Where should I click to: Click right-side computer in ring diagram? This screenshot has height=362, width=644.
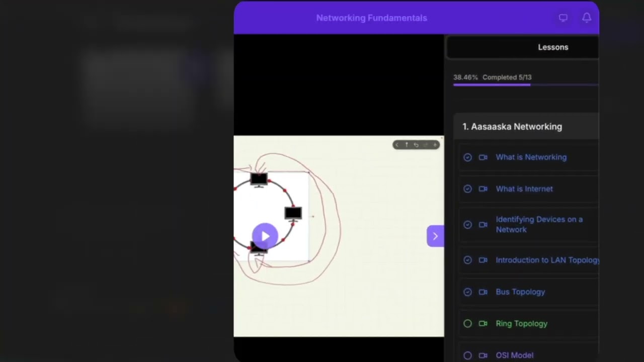click(x=293, y=214)
